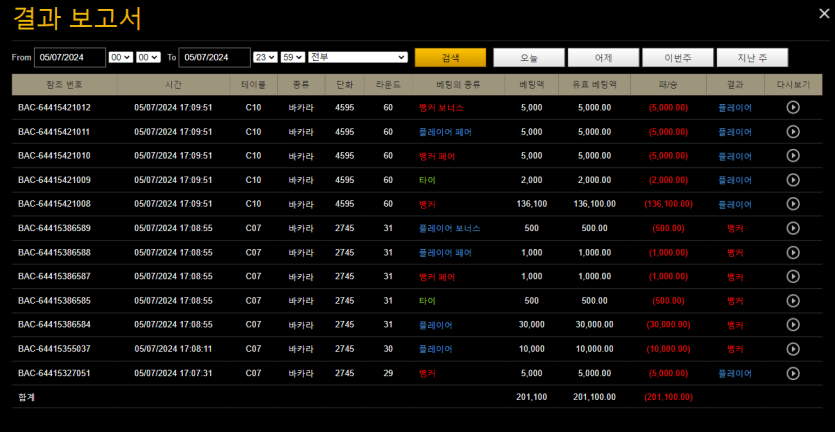Sort by 단화 column header

pyautogui.click(x=345, y=85)
